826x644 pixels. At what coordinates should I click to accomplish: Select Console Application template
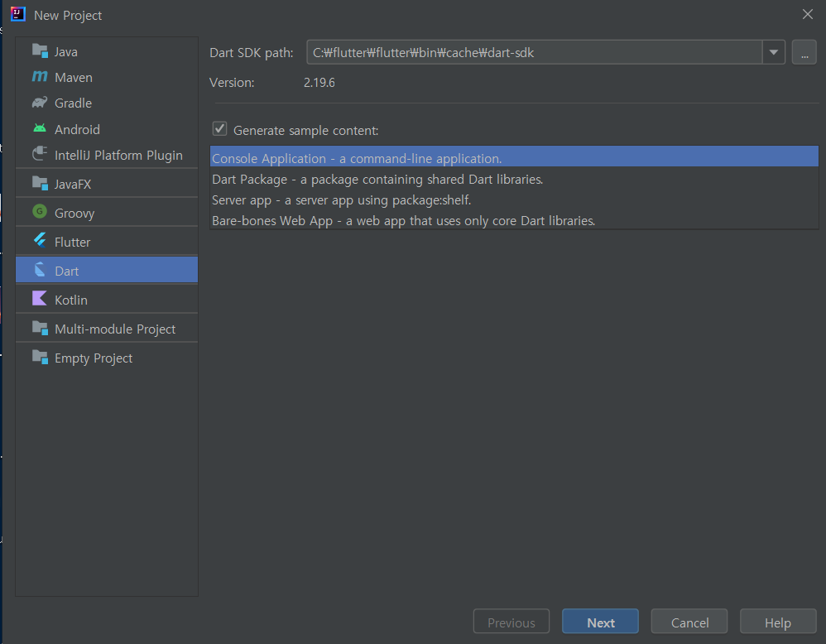point(514,158)
